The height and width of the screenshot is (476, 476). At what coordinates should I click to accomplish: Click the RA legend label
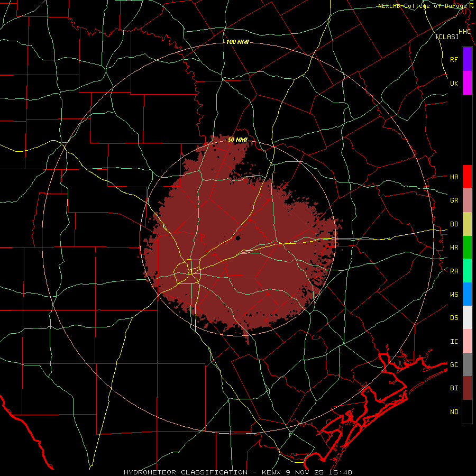(454, 271)
